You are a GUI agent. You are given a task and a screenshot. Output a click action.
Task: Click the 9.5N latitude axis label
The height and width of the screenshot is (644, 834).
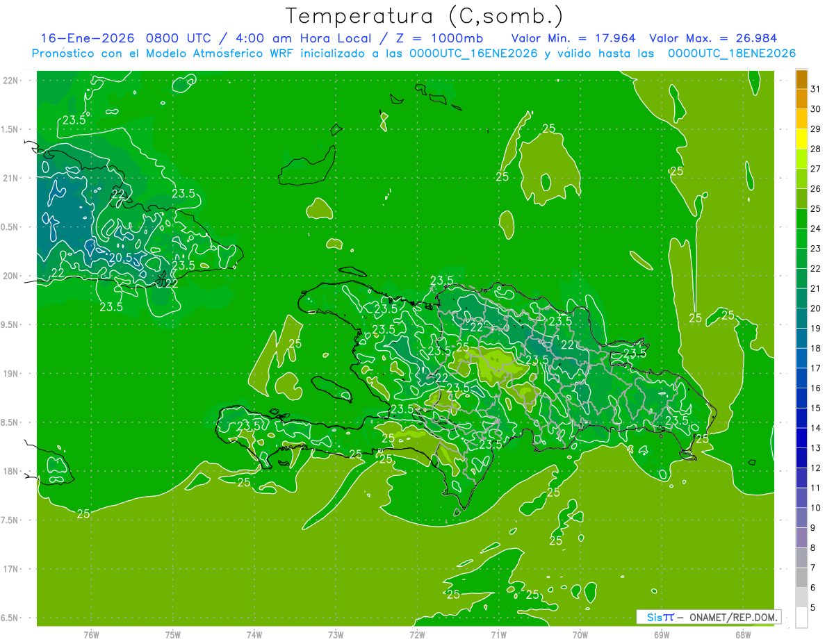(x=10, y=324)
